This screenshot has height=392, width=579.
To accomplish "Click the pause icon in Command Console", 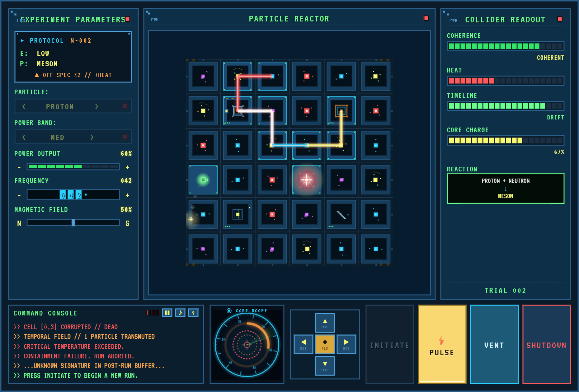I will 167,313.
